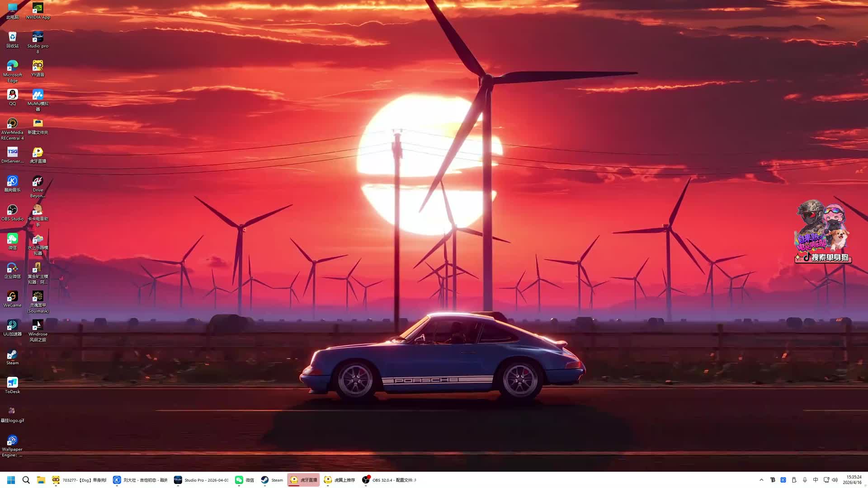Click the Steam taskbar button

coord(272,480)
